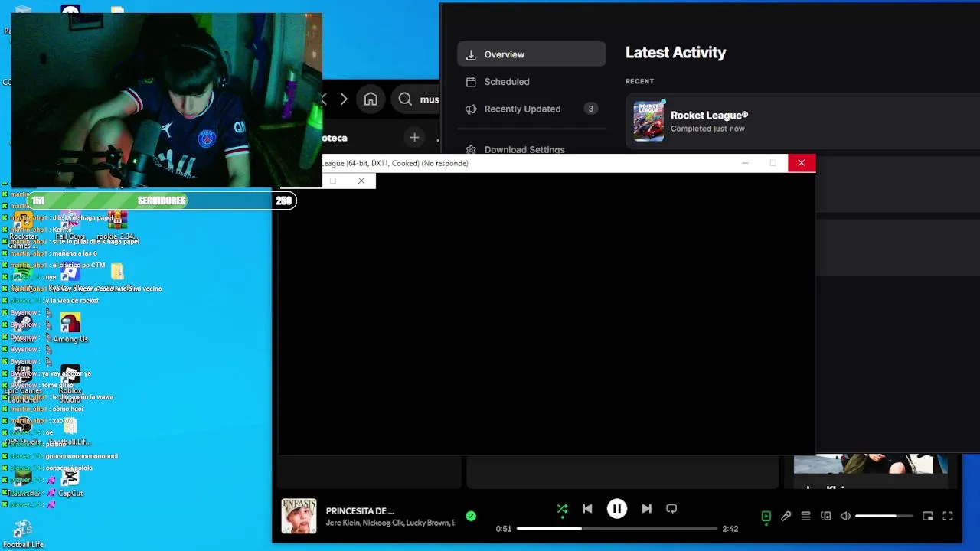The image size is (980, 551).
Task: Pause the playing song in Spotify
Action: [x=616, y=509]
